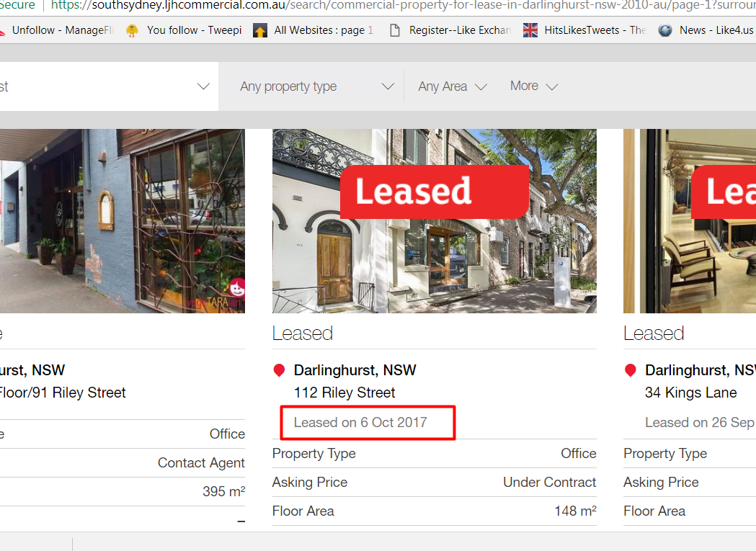Image resolution: width=756 pixels, height=551 pixels.
Task: Click the globe icon for News - Like4.us
Action: click(x=665, y=30)
